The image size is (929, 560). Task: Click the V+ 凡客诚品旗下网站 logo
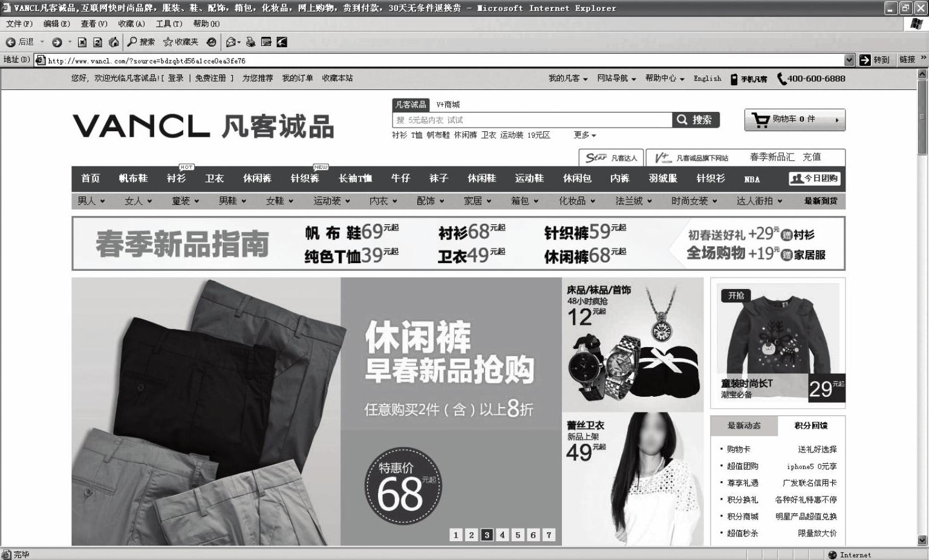pos(692,158)
